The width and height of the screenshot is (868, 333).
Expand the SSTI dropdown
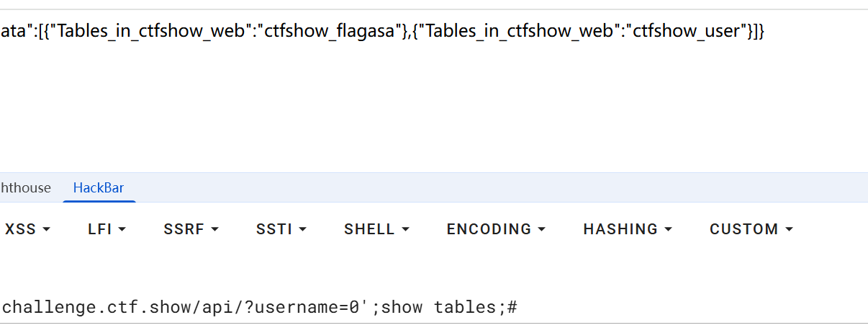tap(281, 229)
